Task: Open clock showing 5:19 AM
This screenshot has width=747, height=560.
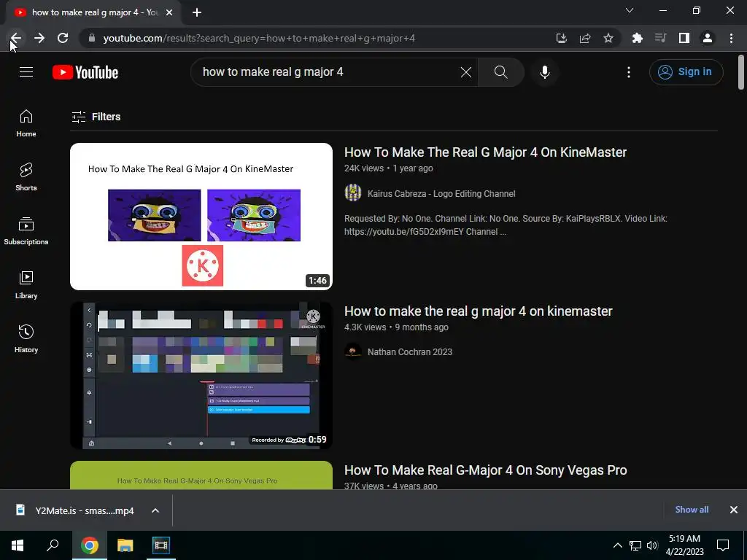Action: tap(684, 545)
